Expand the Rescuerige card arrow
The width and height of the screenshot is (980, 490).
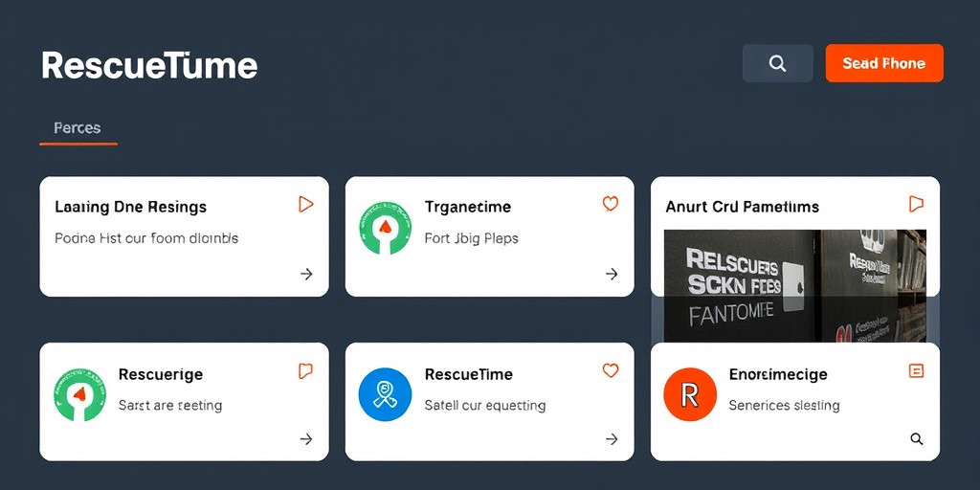pyautogui.click(x=306, y=439)
